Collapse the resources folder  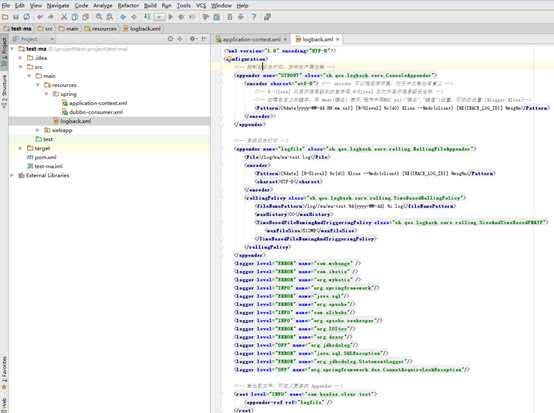[x=38, y=85]
